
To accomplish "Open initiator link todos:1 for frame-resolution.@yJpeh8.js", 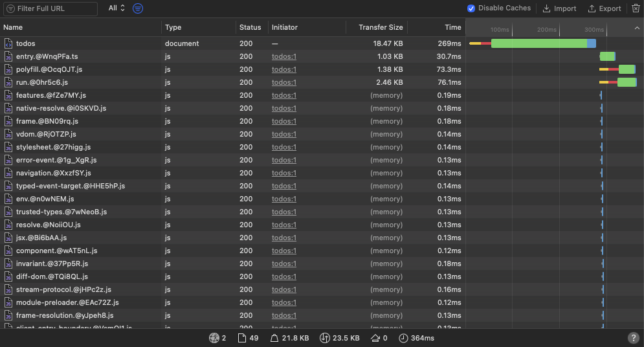I will pos(283,315).
